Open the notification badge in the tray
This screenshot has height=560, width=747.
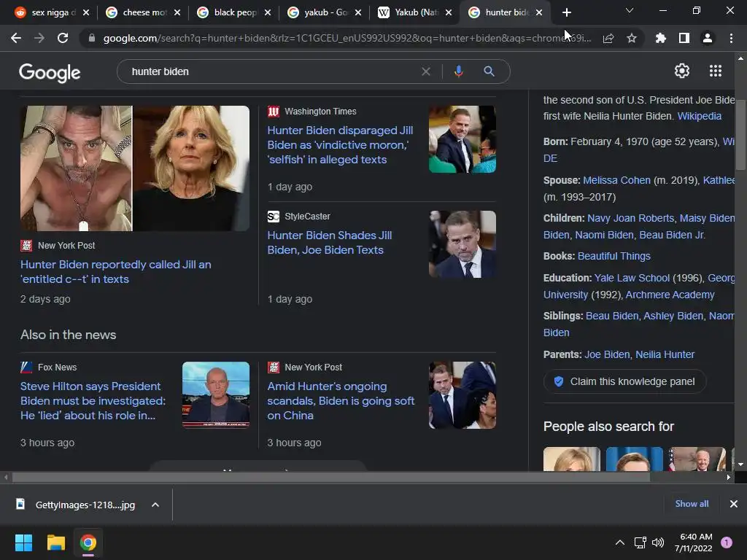pyautogui.click(x=727, y=542)
